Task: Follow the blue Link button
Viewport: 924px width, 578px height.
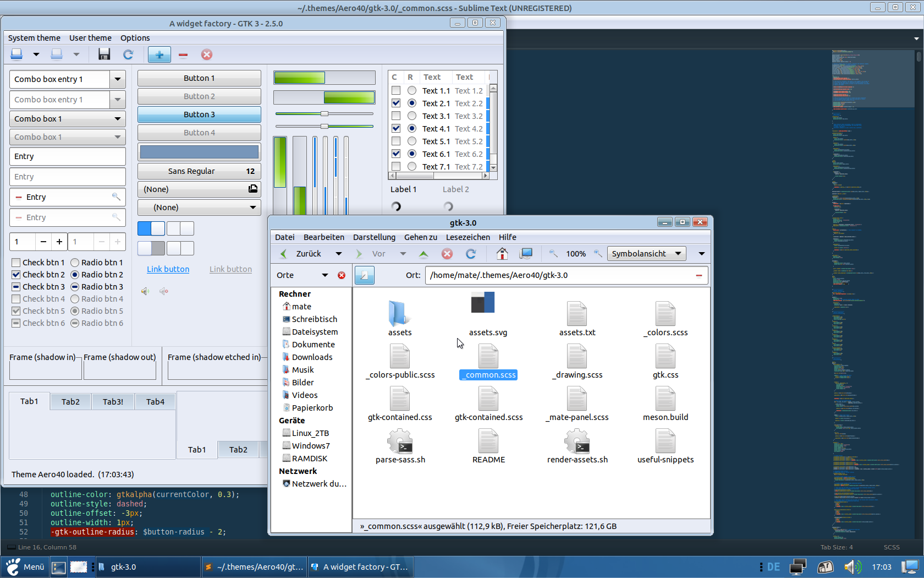Action: coord(168,269)
